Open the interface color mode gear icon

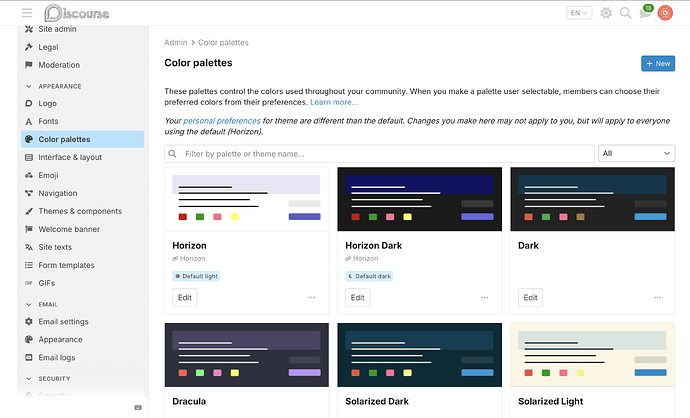click(606, 13)
